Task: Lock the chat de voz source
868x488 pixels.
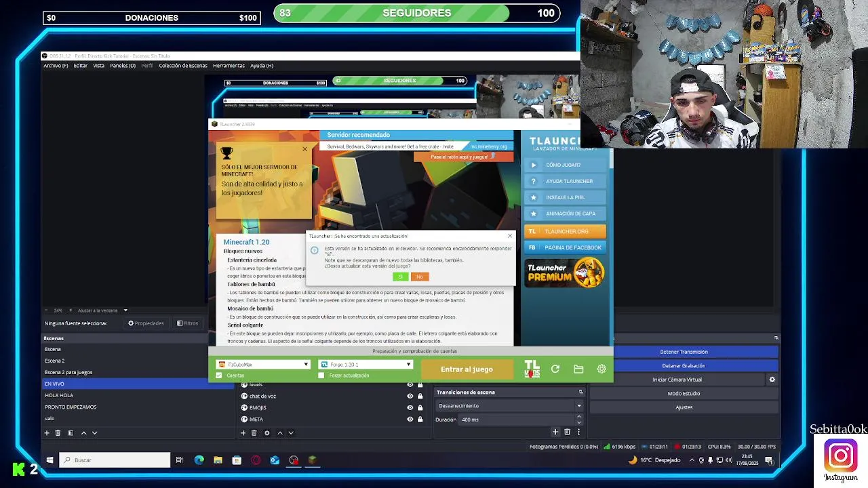Action: (420, 396)
